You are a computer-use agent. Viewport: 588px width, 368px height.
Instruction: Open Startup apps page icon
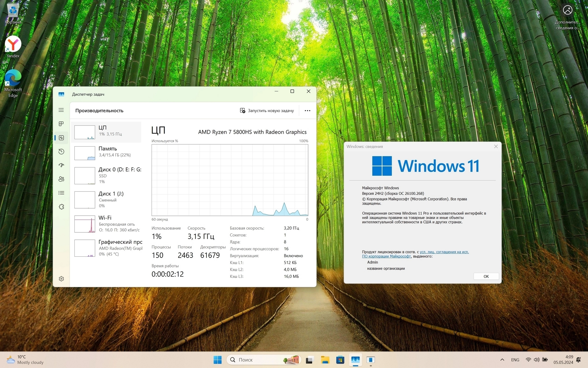[x=61, y=165]
